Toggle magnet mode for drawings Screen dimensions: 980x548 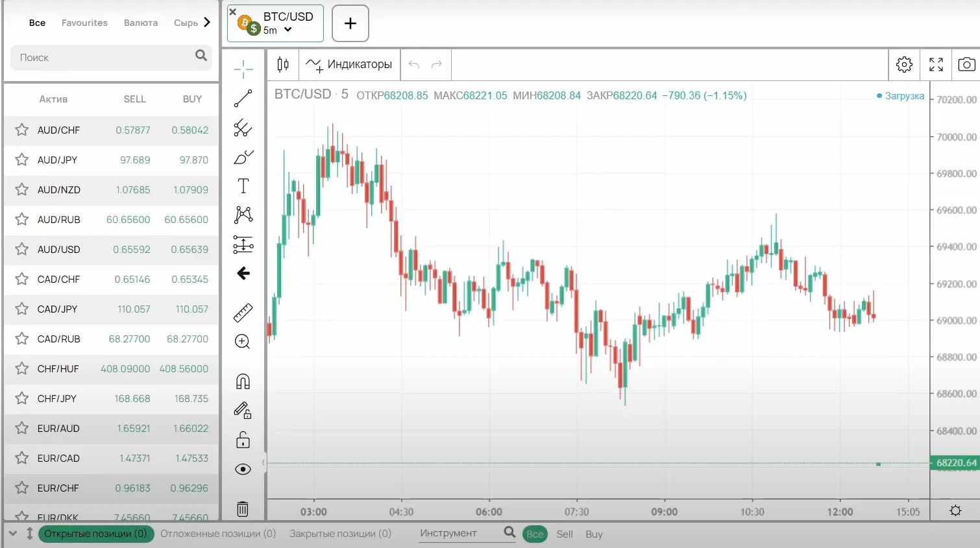[243, 381]
